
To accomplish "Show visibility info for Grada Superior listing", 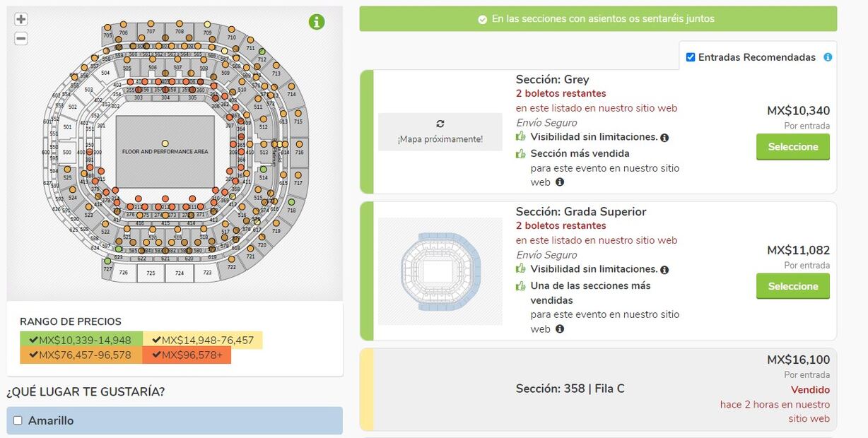I will tap(664, 270).
